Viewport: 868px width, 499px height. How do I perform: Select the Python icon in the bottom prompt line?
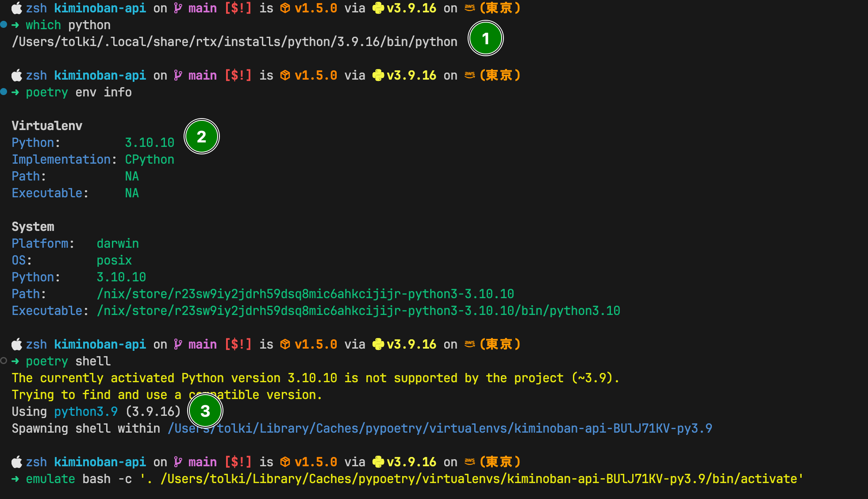pyautogui.click(x=378, y=461)
